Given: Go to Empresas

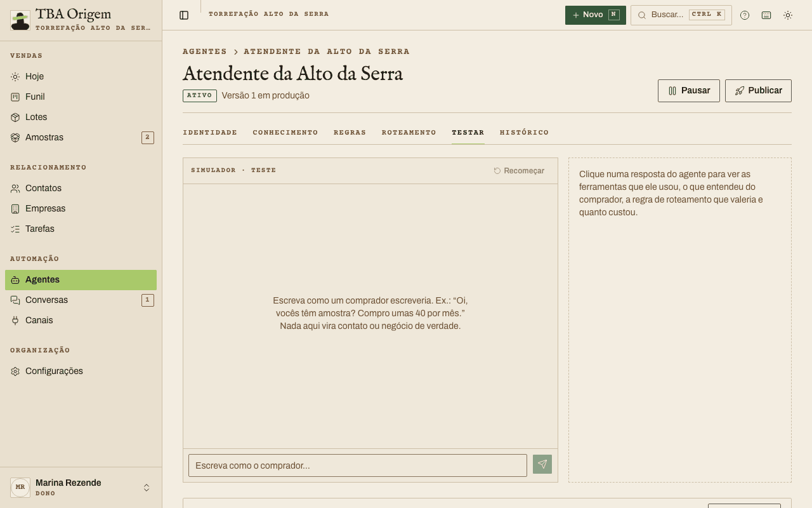Looking at the screenshot, I should (x=81, y=208).
